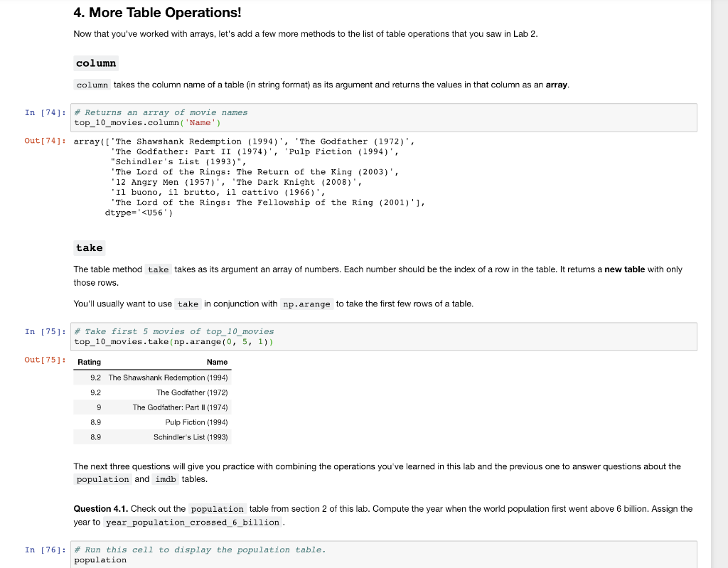
Task: Click table cell 'The Godfather (1972)'
Action: (x=192, y=392)
